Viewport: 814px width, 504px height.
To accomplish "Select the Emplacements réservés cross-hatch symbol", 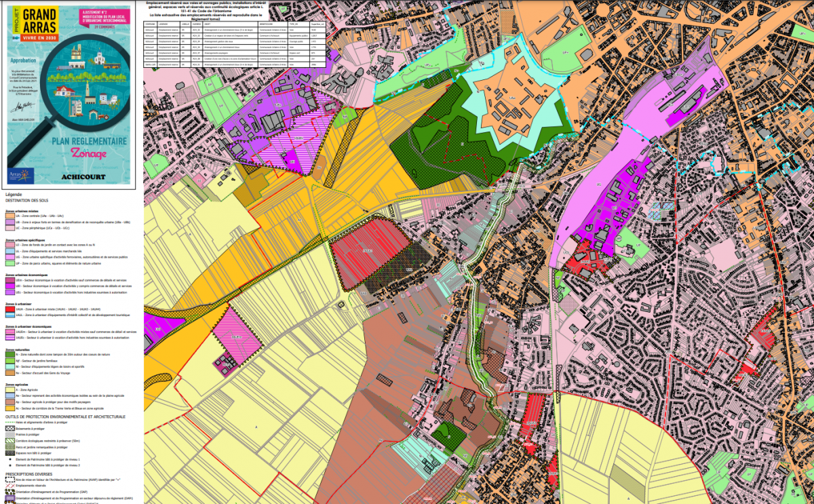I will 9,486.
